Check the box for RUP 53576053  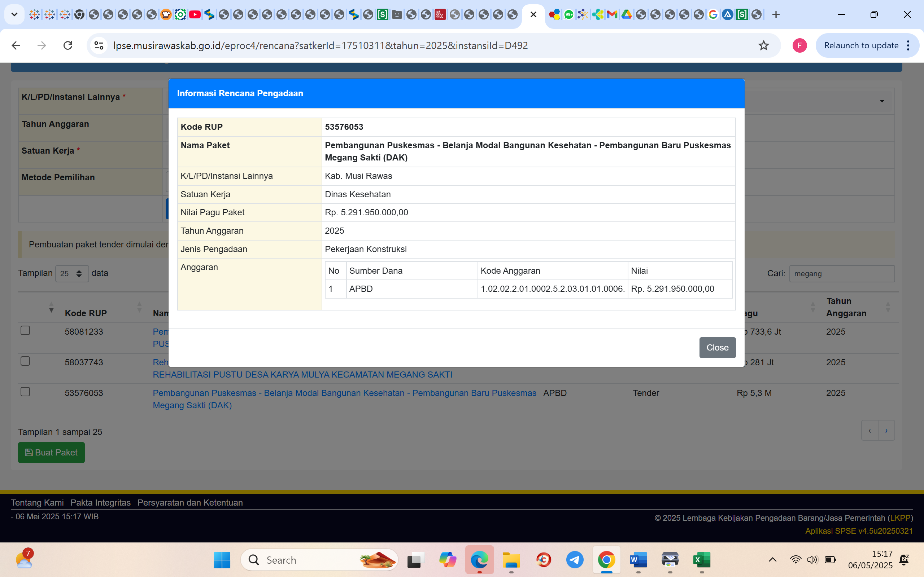tap(25, 392)
